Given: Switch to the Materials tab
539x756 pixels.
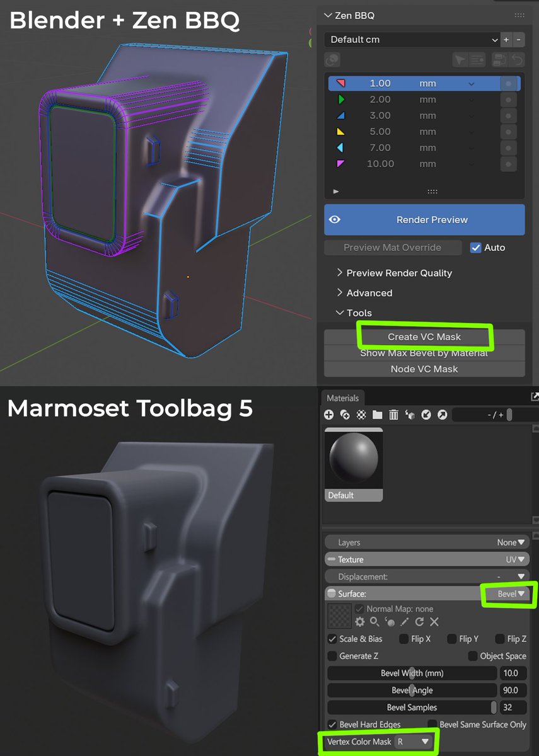Looking at the screenshot, I should 343,398.
